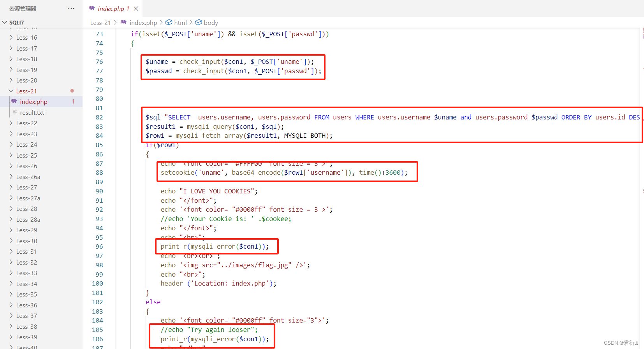Click body symbol in the breadcrumb

(x=211, y=23)
